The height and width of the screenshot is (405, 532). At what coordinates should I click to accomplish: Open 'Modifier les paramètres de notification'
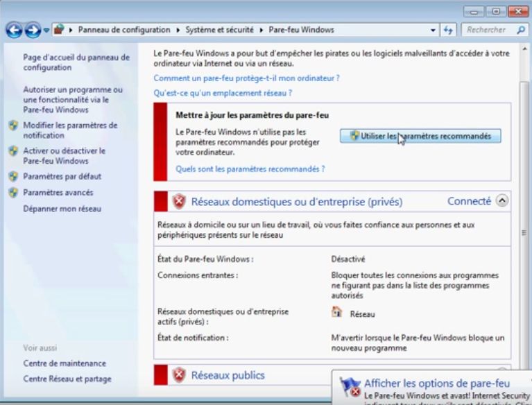(70, 130)
